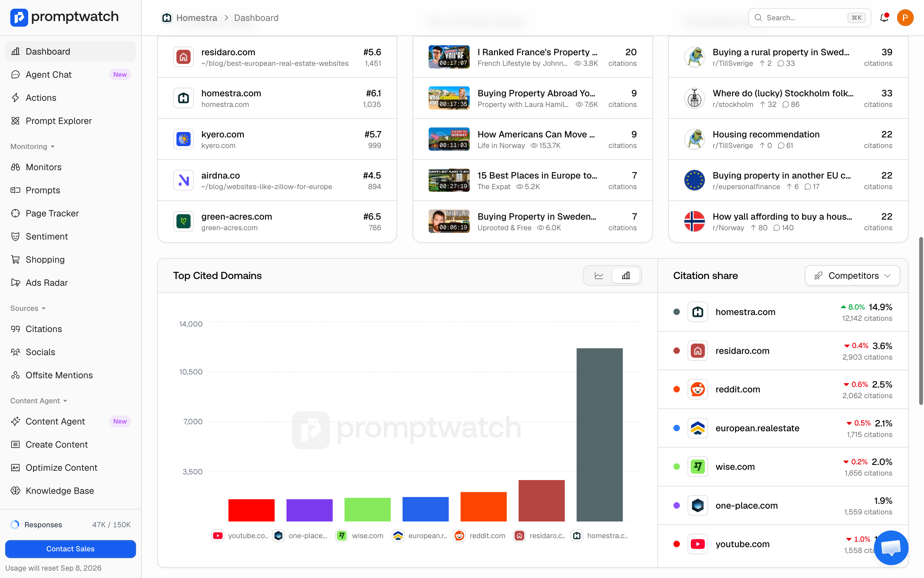The width and height of the screenshot is (924, 578).
Task: Click the one-place chart legend icon
Action: pyautogui.click(x=278, y=536)
